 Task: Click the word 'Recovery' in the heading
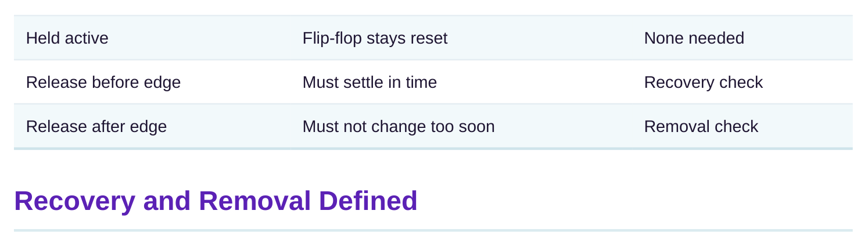[74, 201]
